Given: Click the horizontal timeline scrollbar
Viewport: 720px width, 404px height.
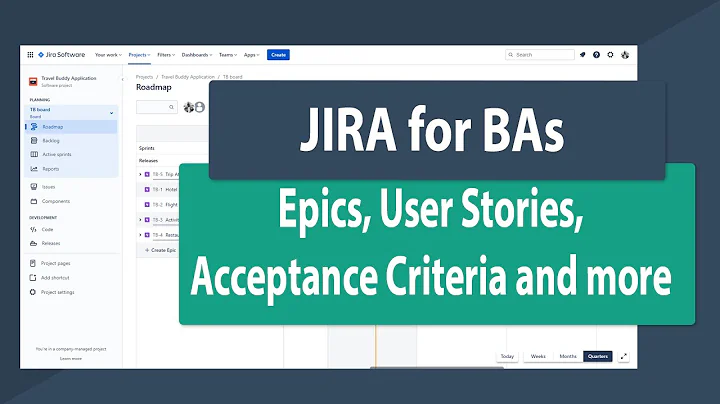Looking at the screenshot, I should [436, 367].
